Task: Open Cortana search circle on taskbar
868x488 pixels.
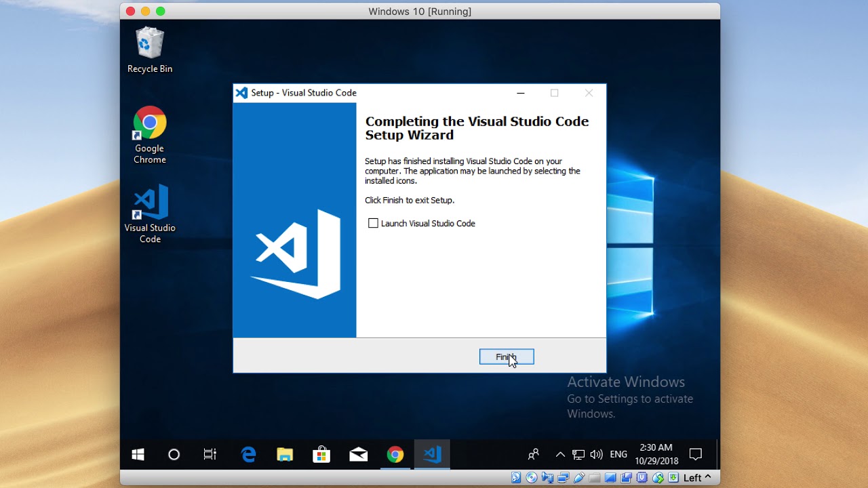Action: coord(174,455)
